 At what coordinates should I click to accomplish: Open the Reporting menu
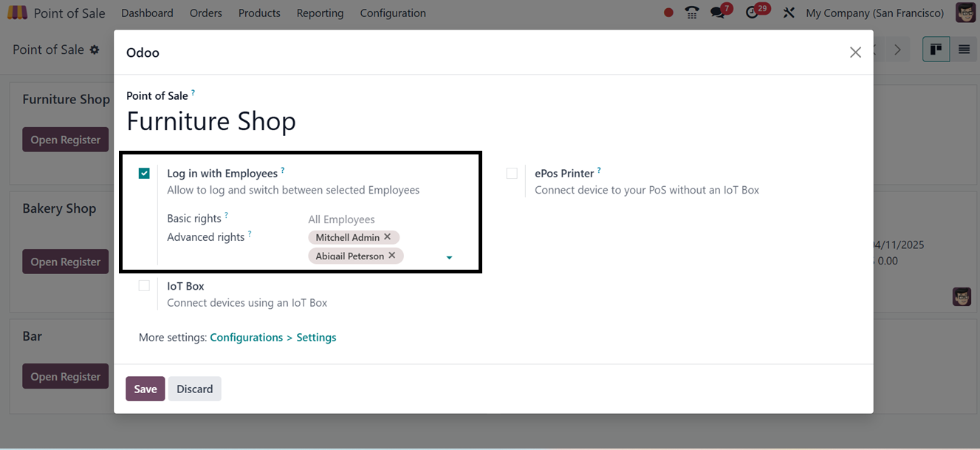[x=320, y=13]
